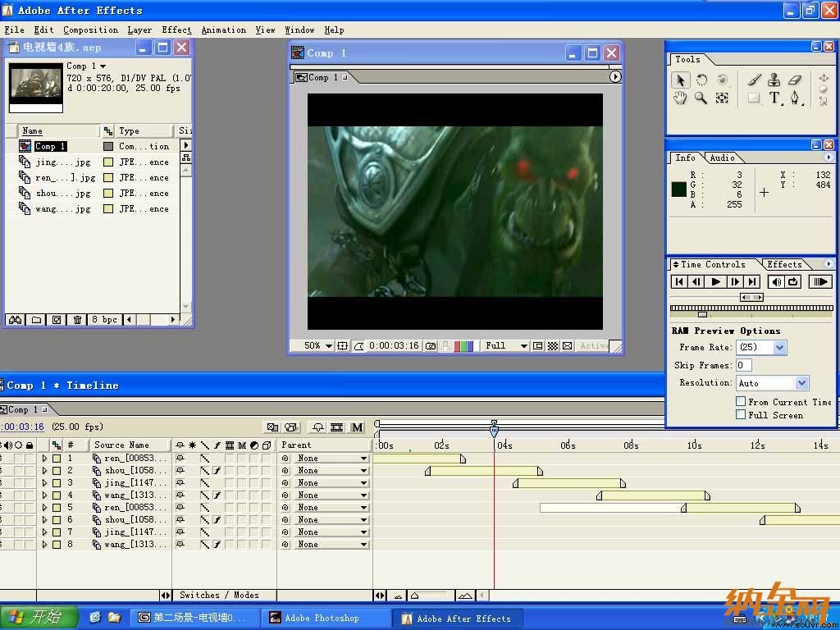This screenshot has height=630, width=840.
Task: Enable From Current Time checkbox
Action: pyautogui.click(x=741, y=401)
